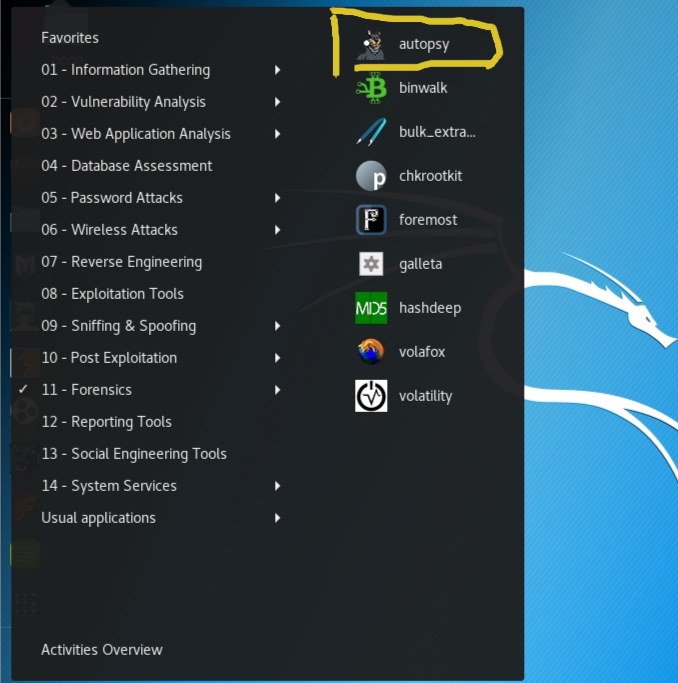The image size is (678, 683).
Task: Select the volafox entry label
Action: pos(422,352)
